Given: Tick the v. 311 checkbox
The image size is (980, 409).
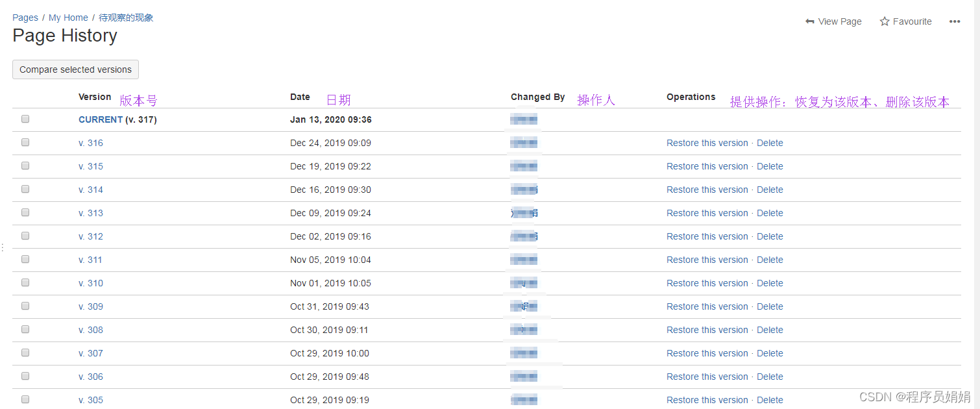Looking at the screenshot, I should (x=25, y=259).
